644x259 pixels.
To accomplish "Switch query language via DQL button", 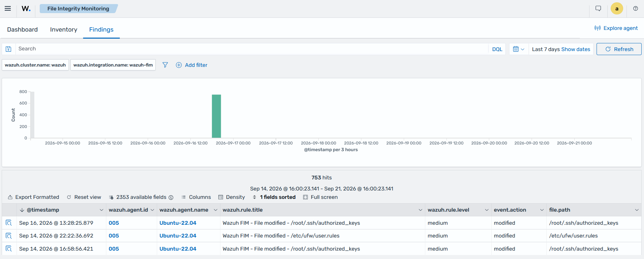I will point(497,49).
